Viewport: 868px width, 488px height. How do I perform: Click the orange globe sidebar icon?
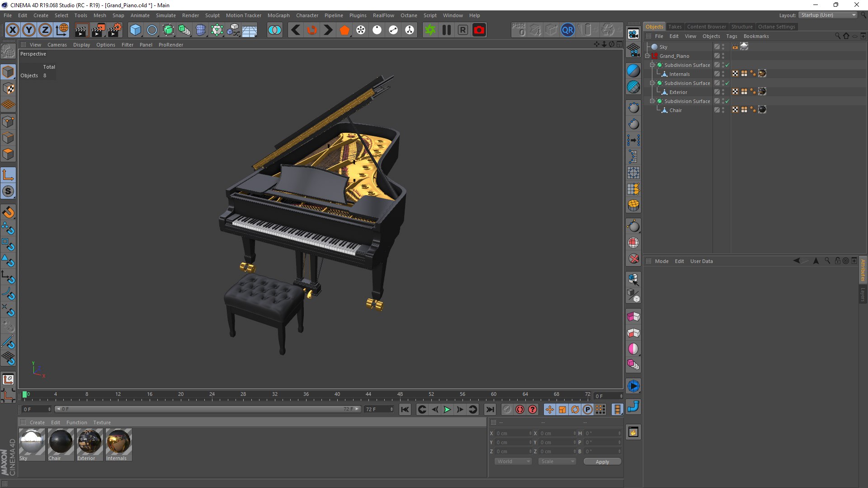(633, 206)
